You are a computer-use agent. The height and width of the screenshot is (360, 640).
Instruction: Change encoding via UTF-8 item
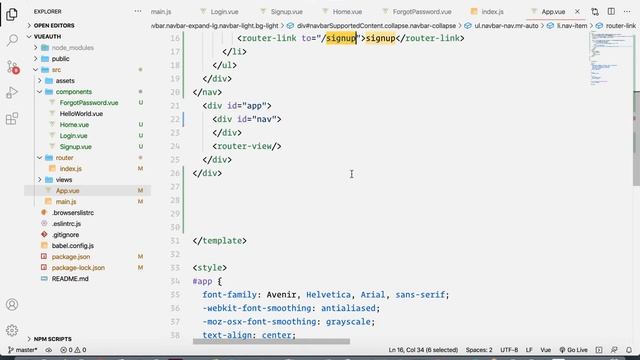[x=509, y=350]
